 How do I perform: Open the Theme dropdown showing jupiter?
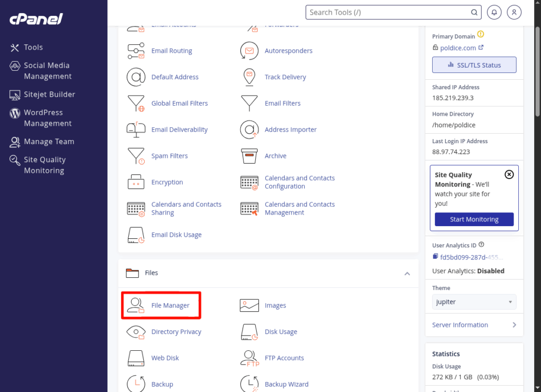coord(474,302)
